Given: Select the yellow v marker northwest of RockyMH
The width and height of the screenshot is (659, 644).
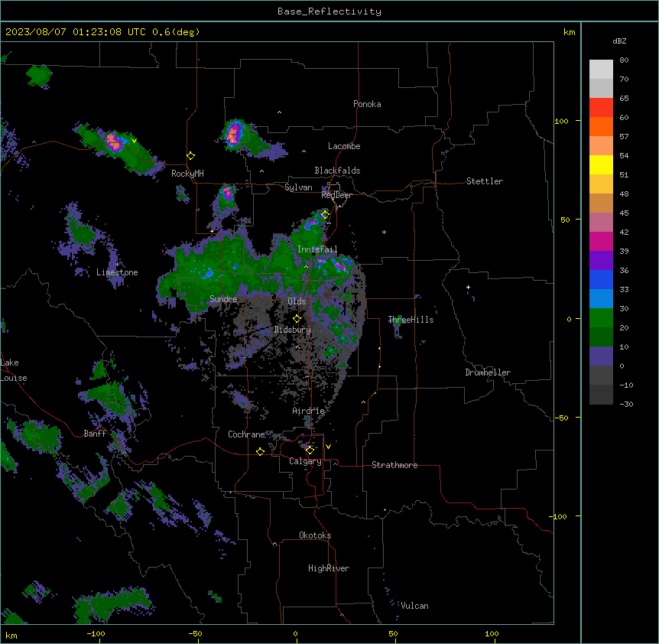Looking at the screenshot, I should [134, 141].
